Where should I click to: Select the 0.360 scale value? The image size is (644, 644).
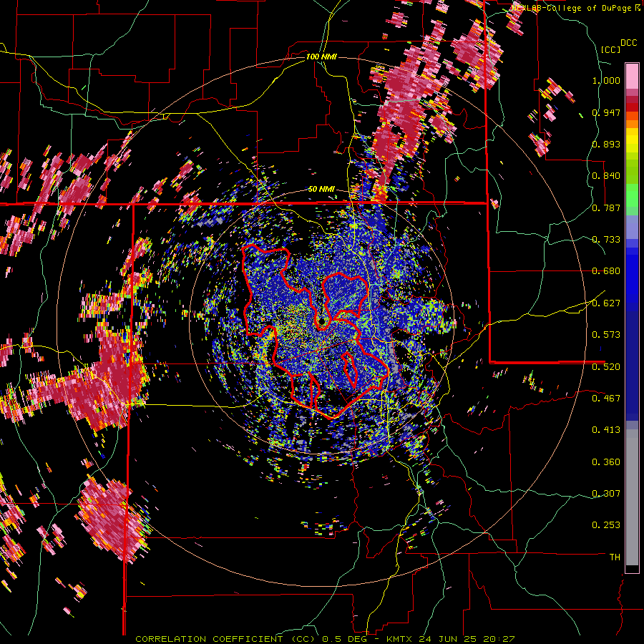pos(606,462)
